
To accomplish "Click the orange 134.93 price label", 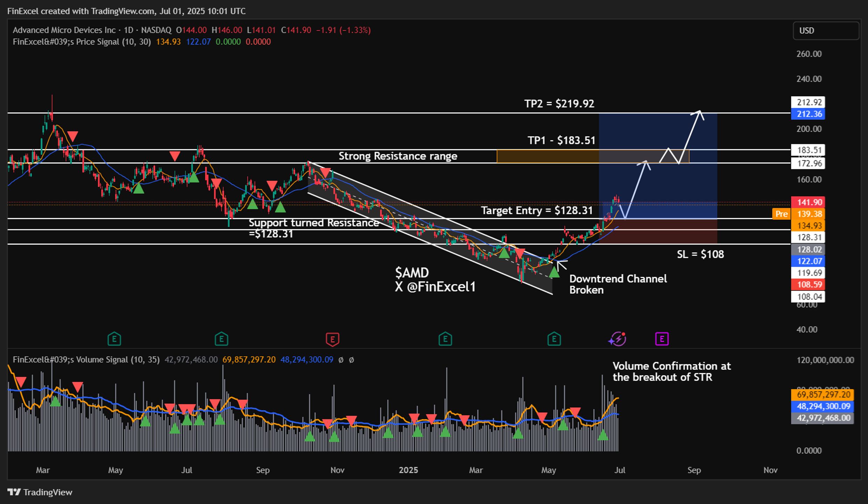I will click(x=808, y=226).
